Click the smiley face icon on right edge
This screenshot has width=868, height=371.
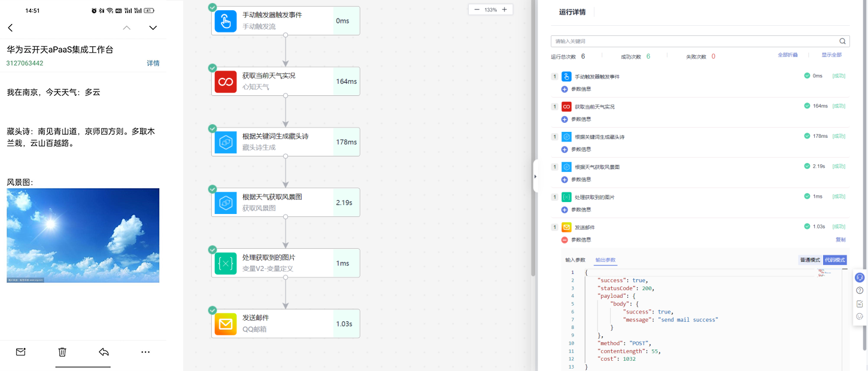[860, 316]
